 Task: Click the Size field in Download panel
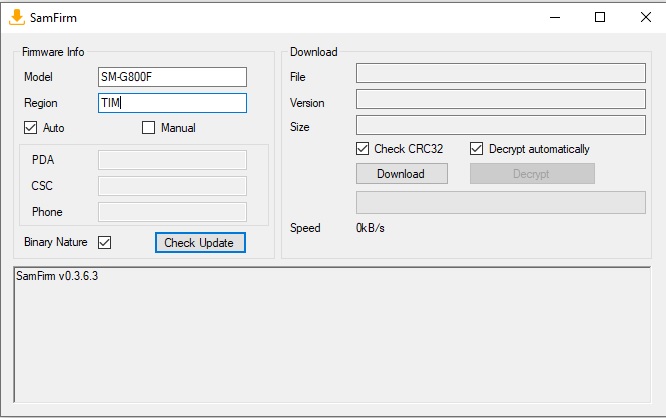[501, 125]
